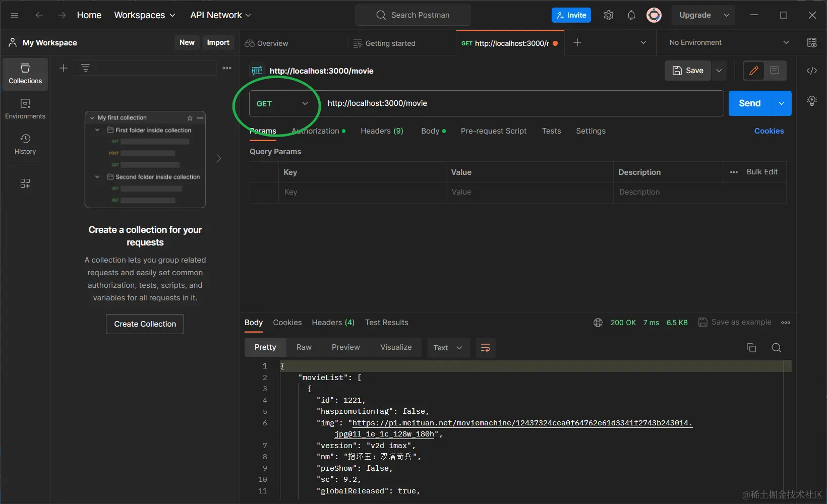Go back with the left arrow

39,15
